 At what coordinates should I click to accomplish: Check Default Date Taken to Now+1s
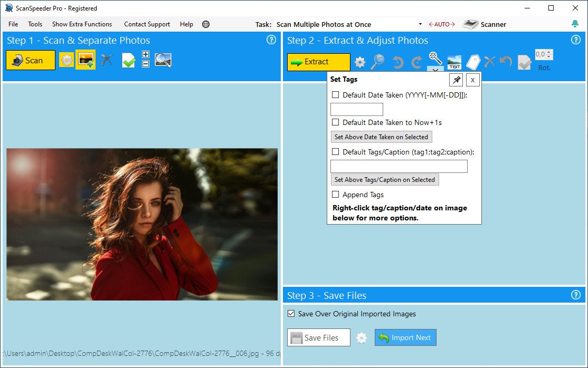[335, 122]
